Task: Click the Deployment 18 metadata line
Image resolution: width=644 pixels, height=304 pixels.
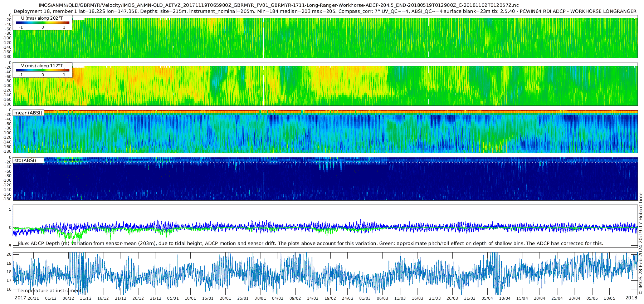Action: (325, 11)
